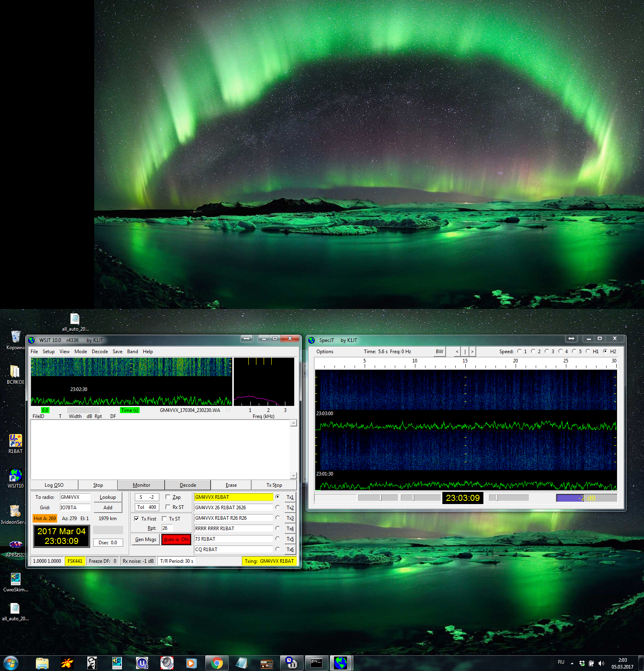Expand hidden system tray icons arrow
Viewport: 644px width, 671px height.
[572, 663]
